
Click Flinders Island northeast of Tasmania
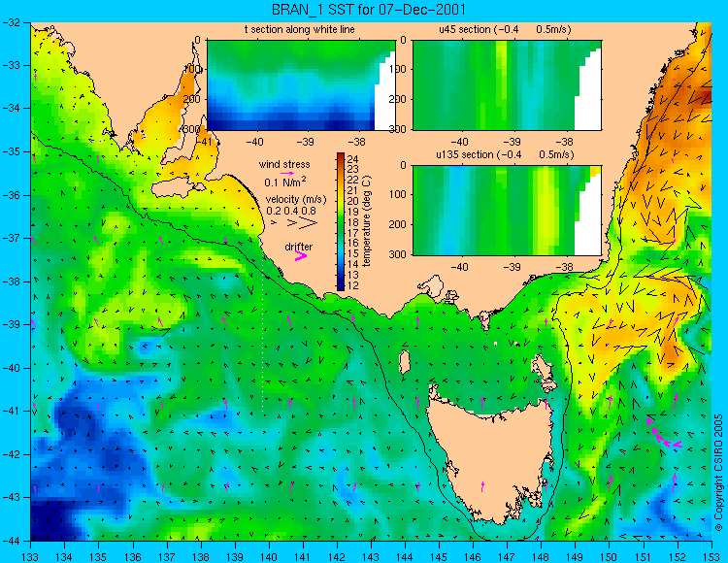[x=544, y=369]
